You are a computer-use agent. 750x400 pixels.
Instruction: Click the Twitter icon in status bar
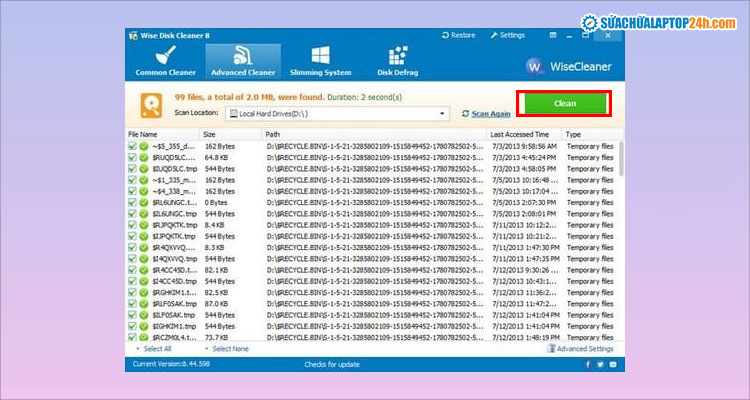pyautogui.click(x=600, y=365)
